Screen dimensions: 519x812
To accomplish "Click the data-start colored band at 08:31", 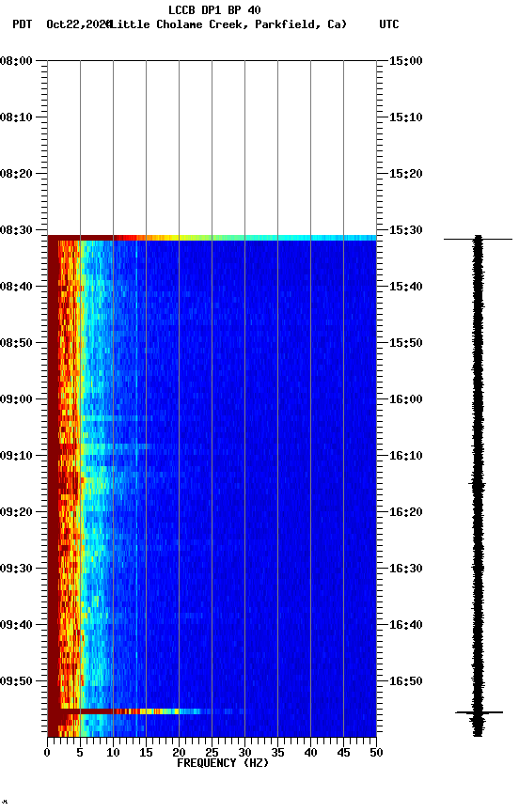I will point(212,238).
